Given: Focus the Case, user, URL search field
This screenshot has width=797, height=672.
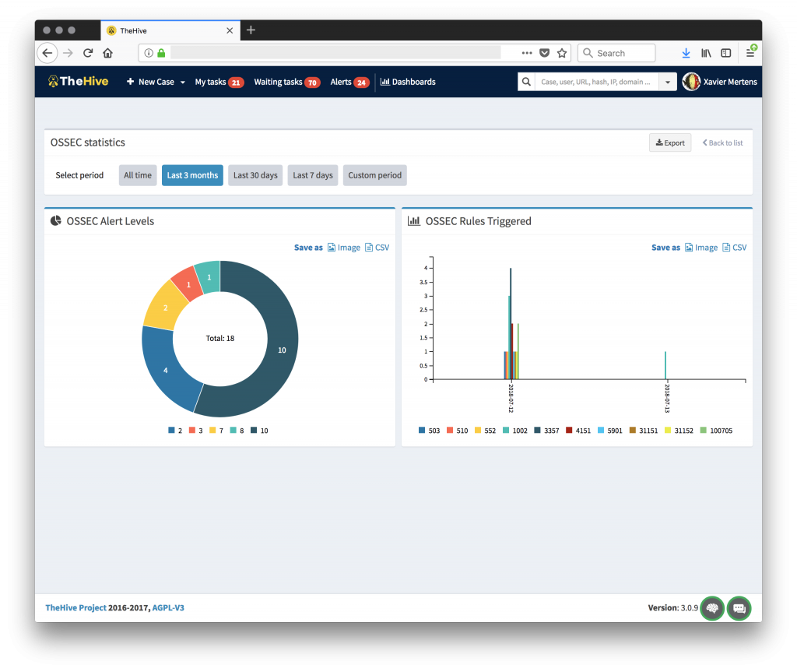Looking at the screenshot, I should pos(597,82).
